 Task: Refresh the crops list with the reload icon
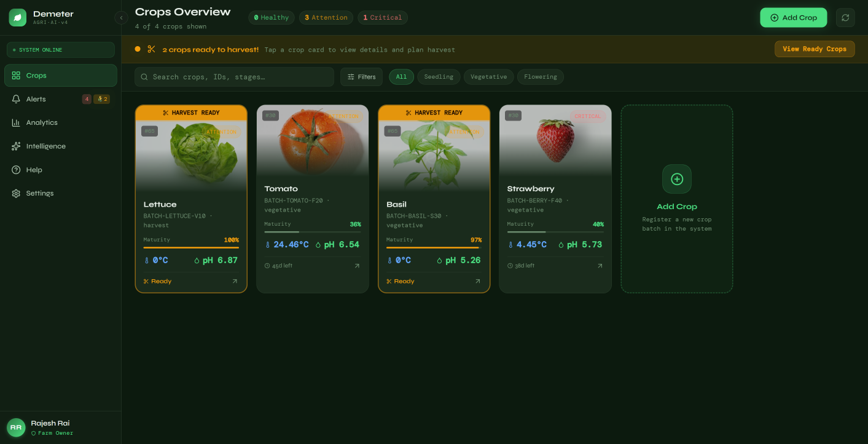coord(845,18)
